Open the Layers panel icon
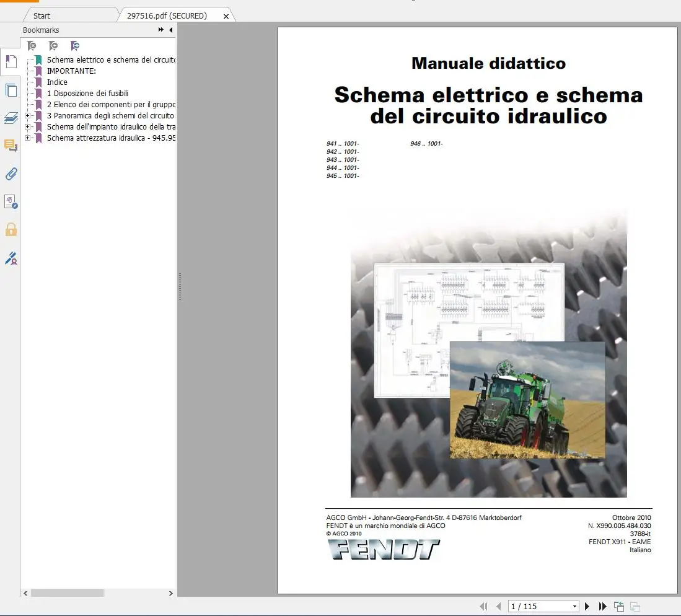 (11, 118)
